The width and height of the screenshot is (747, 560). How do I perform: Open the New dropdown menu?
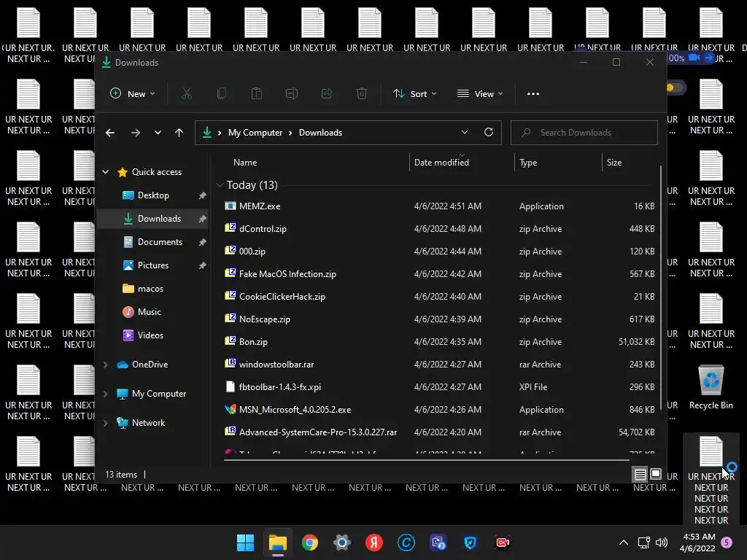(x=133, y=94)
